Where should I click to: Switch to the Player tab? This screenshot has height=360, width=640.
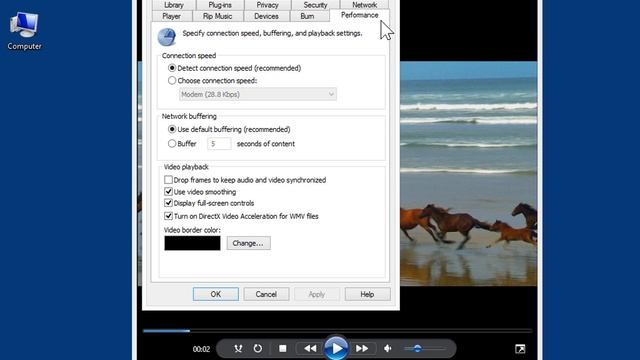point(171,16)
